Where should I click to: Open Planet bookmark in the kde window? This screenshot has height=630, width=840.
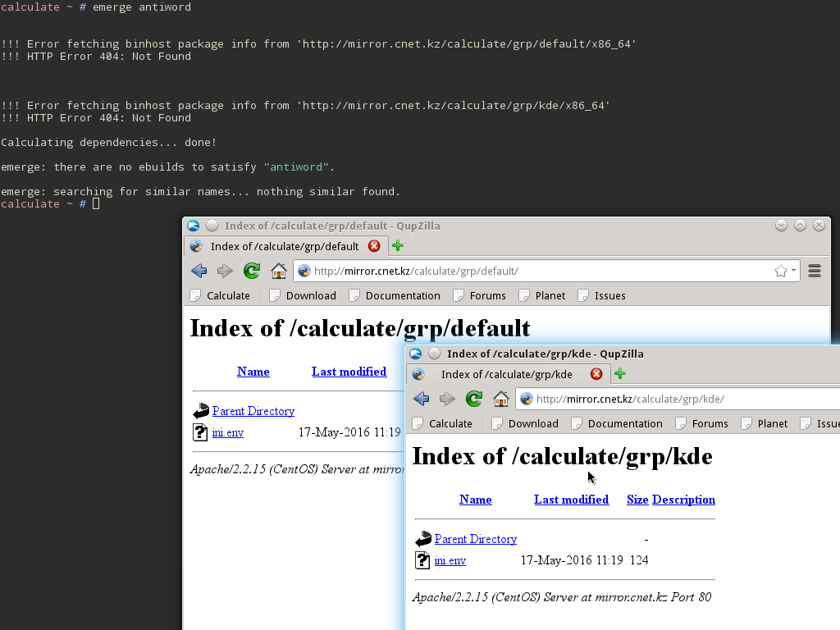coord(764,424)
